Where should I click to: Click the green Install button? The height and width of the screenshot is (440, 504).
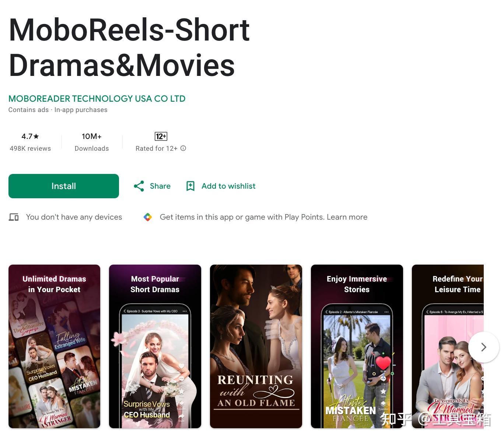[64, 186]
